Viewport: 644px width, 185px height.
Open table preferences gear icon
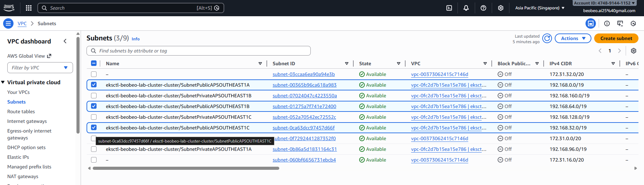[634, 51]
